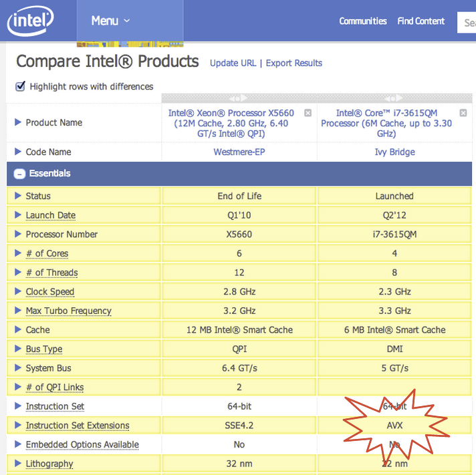This screenshot has width=476, height=475.
Task: Select the SSE4.2 cell
Action: click(239, 426)
